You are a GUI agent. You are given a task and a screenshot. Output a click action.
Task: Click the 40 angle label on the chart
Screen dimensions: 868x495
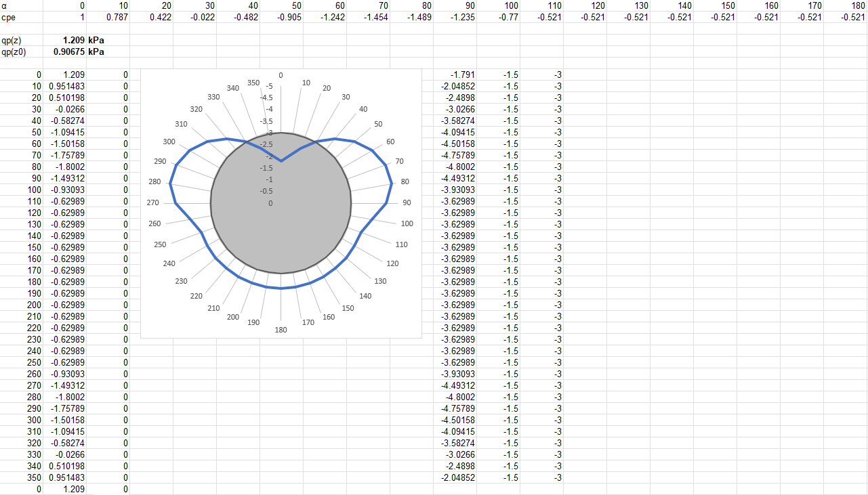tap(363, 109)
